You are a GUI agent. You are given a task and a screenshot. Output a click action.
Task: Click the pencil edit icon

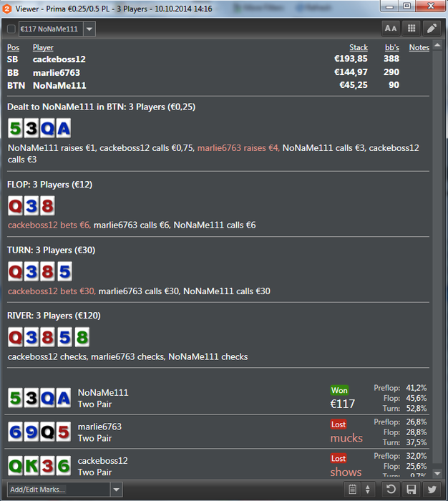click(x=432, y=29)
